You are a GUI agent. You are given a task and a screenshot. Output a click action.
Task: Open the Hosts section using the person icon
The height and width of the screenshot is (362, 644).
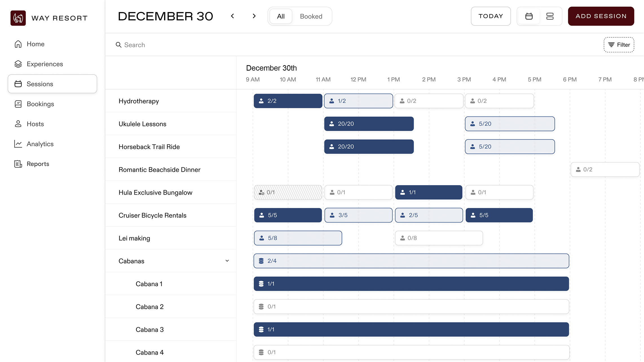(18, 124)
